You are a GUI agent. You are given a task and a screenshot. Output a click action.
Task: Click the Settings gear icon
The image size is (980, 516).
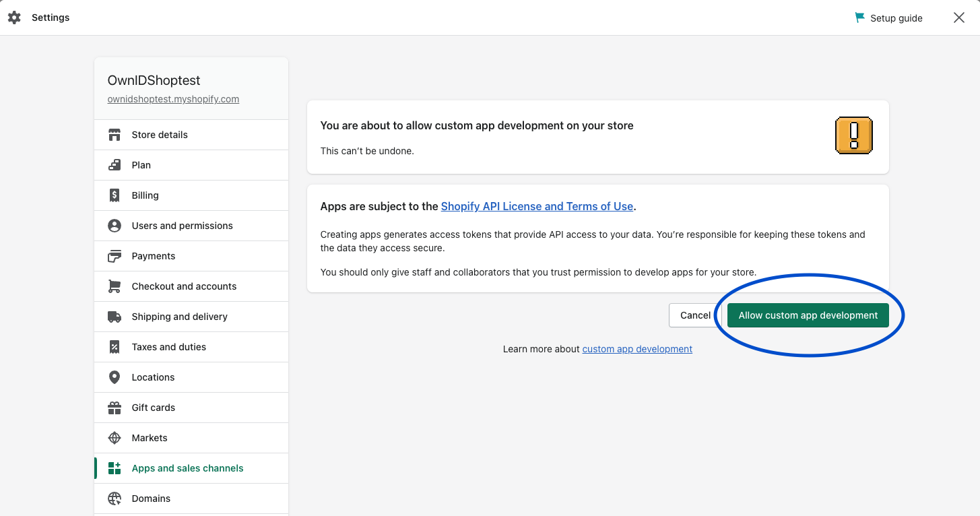[14, 18]
